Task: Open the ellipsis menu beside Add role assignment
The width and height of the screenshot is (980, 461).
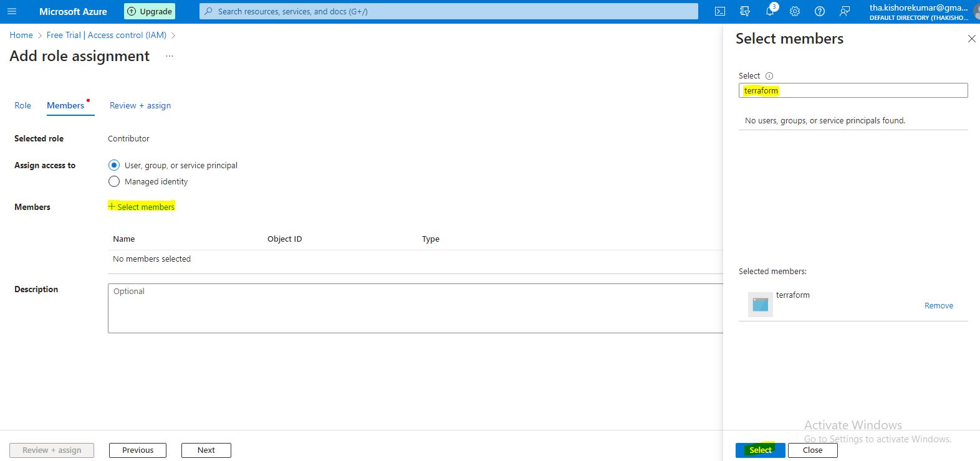Action: pos(169,56)
